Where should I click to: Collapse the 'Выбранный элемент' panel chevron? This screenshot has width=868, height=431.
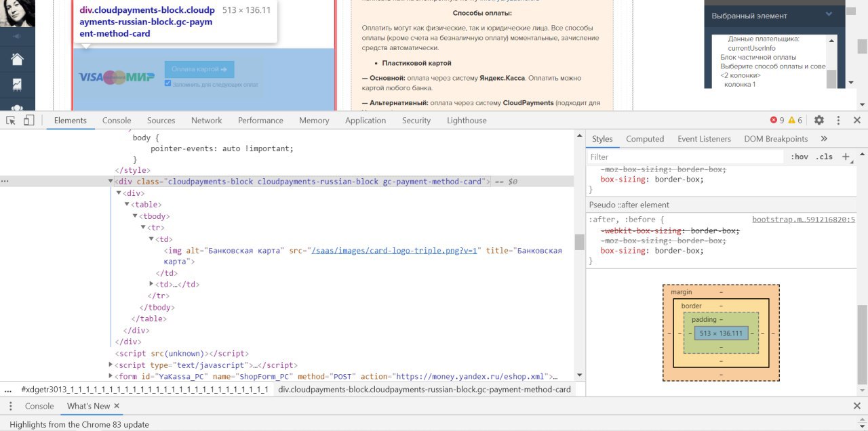(829, 14)
